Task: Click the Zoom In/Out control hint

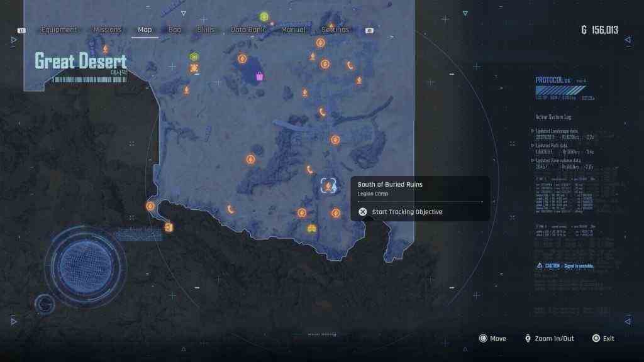Action: 549,339
